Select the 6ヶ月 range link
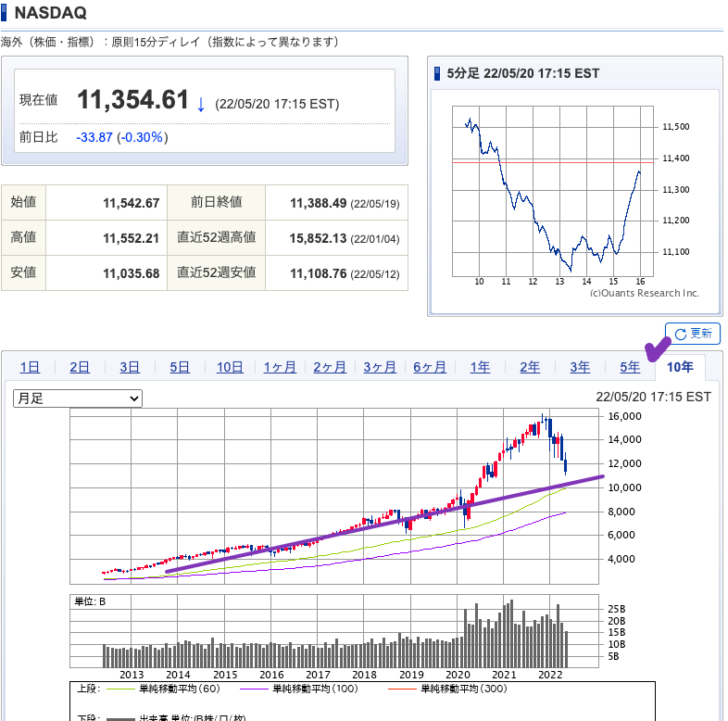Image resolution: width=728 pixels, height=721 pixels. [430, 367]
